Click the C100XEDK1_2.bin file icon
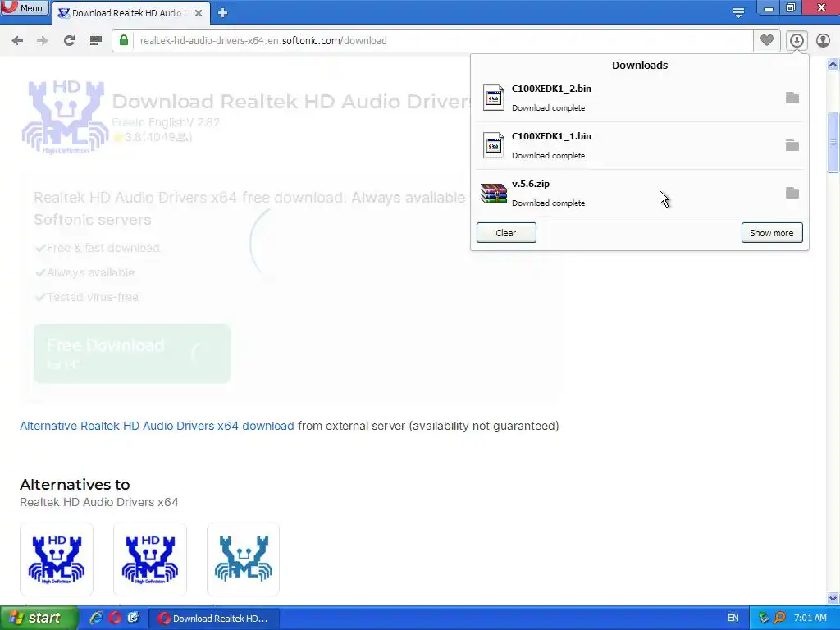This screenshot has width=840, height=630. point(493,98)
